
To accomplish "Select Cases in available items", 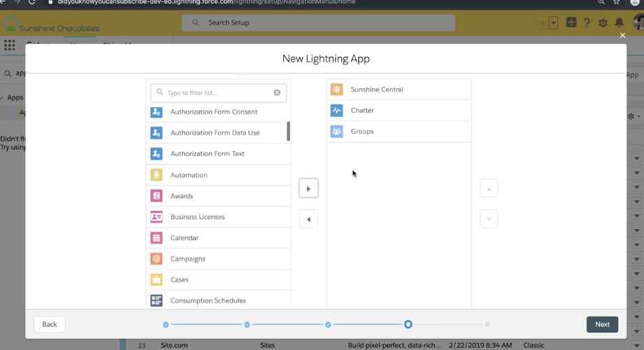I will tap(218, 280).
